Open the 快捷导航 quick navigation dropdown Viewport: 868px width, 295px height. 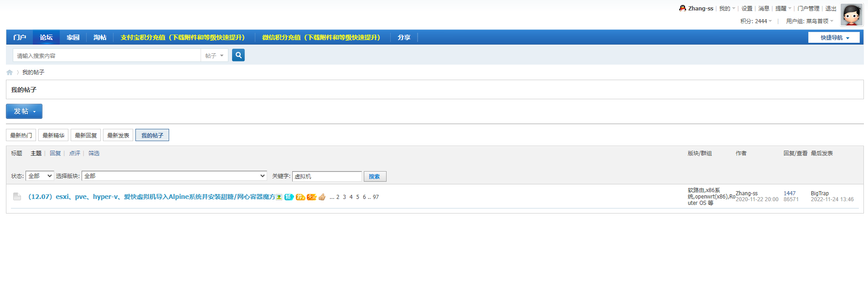(834, 37)
